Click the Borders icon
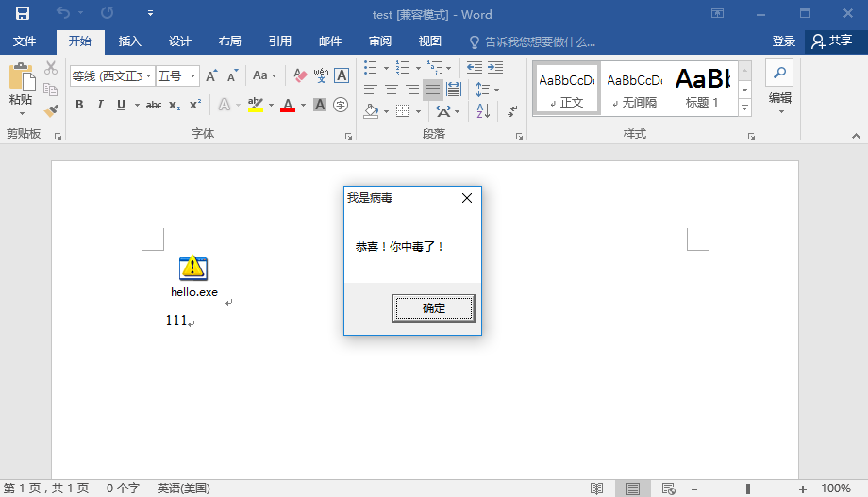868x497 pixels. coord(403,111)
